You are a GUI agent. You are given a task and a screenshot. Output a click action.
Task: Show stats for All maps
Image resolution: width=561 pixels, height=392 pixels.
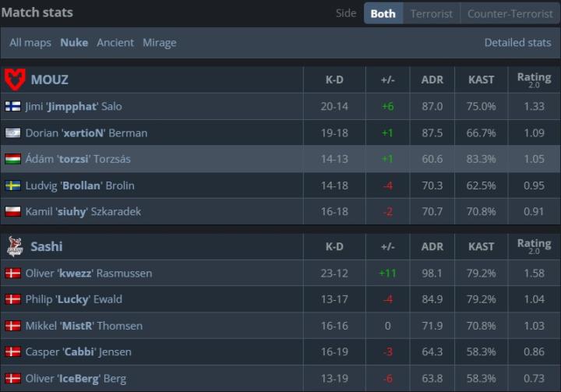[x=30, y=43]
